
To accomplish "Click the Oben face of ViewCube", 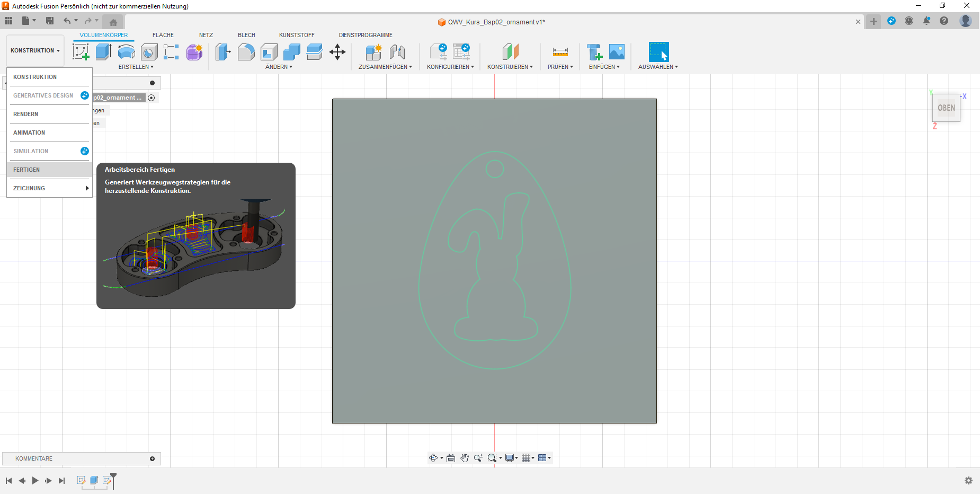I will 946,108.
